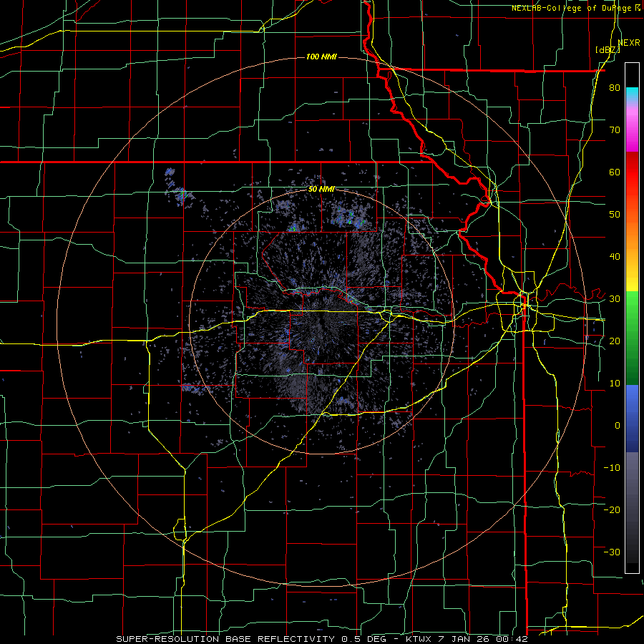Click the 0 value on dBZ scale
Viewport: 644px width, 644px height.
pyautogui.click(x=618, y=426)
